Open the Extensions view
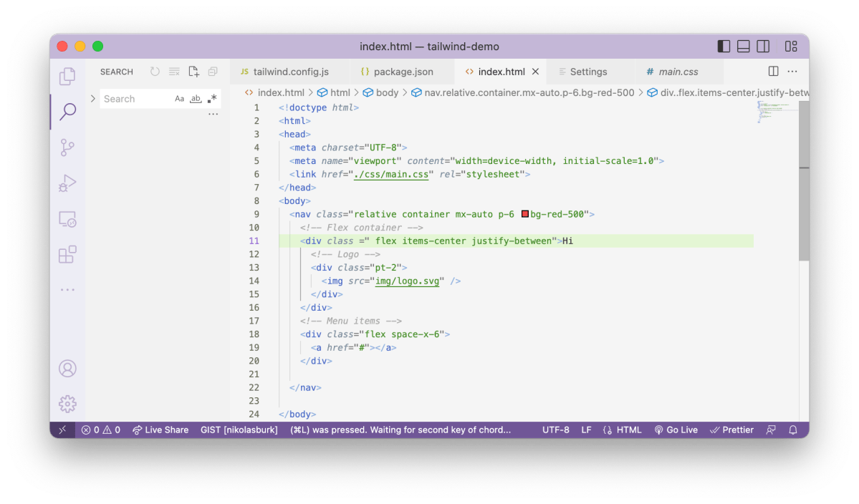The image size is (859, 504). click(67, 254)
